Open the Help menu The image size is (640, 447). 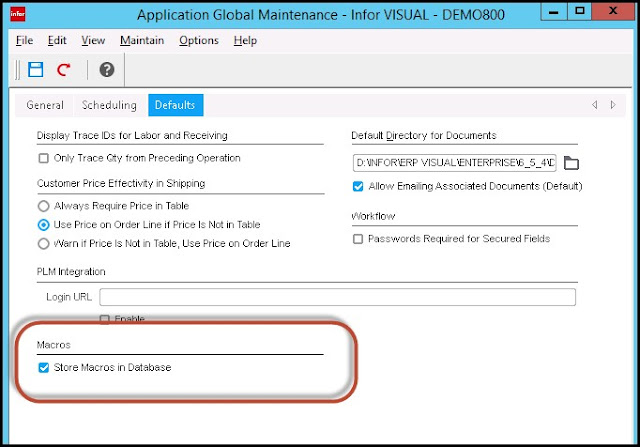coord(245,40)
